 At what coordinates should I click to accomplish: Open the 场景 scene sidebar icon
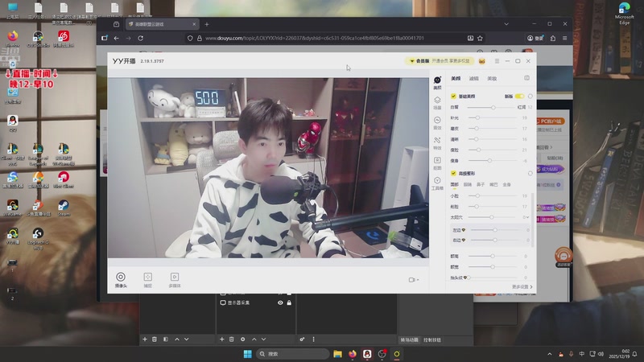click(x=437, y=103)
